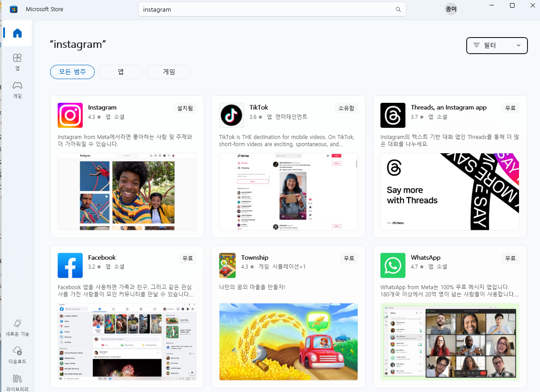Open the user profile avatar 종이
Image resolution: width=540 pixels, height=392 pixels.
click(451, 9)
